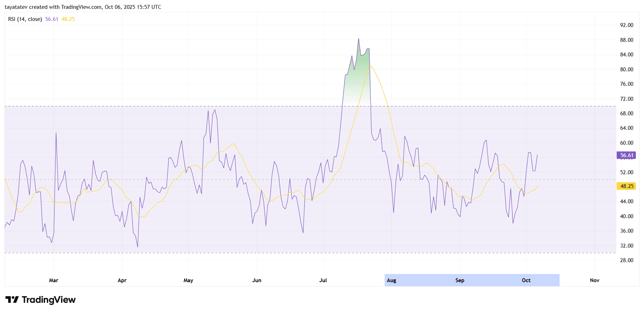Click the yellow 48.25 tag on the price axis
Viewport: 644px width, 313px height.
pos(626,186)
